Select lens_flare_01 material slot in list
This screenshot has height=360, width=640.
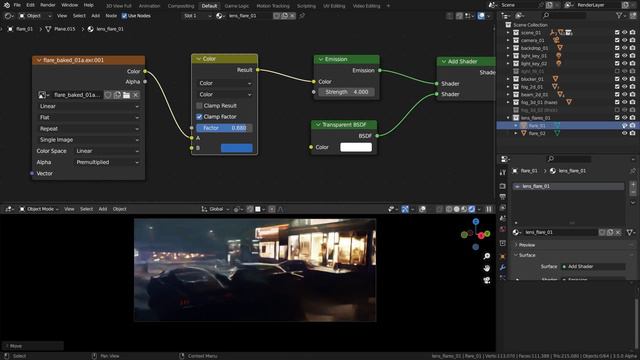[569, 186]
